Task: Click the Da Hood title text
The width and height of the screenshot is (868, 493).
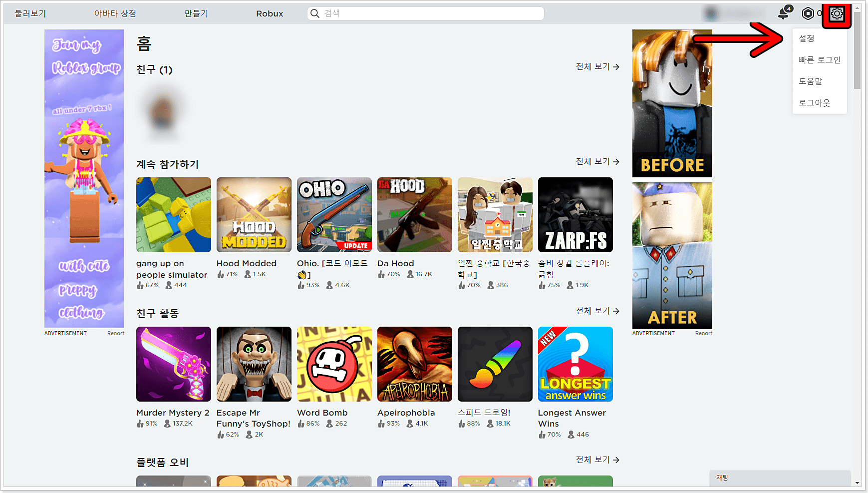Action: pos(396,263)
